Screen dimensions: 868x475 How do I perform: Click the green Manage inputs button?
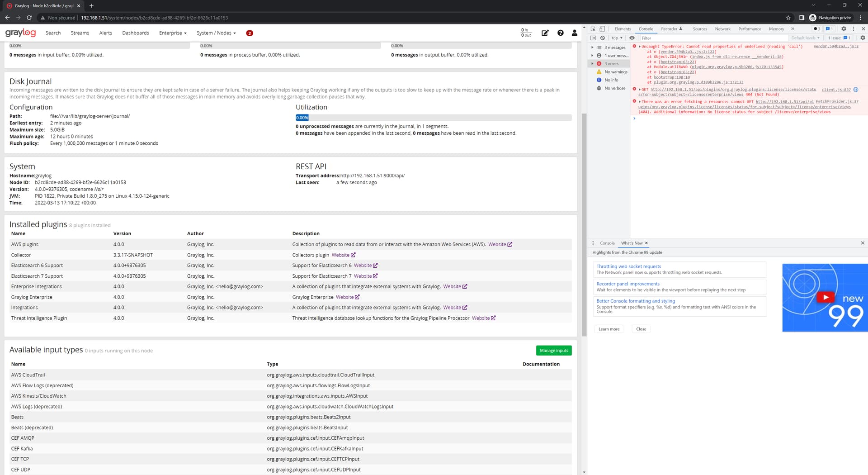pos(553,351)
